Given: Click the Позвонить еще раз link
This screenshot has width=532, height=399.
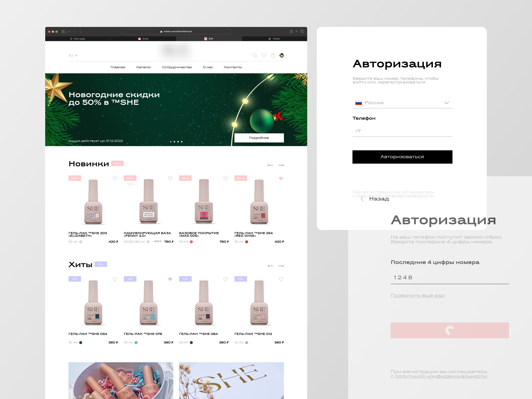Looking at the screenshot, I should 417,295.
